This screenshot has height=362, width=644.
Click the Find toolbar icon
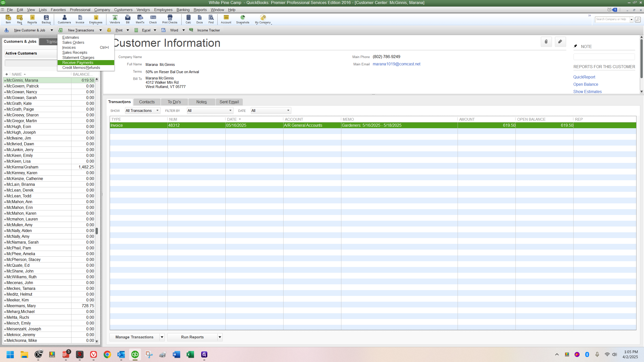[211, 19]
